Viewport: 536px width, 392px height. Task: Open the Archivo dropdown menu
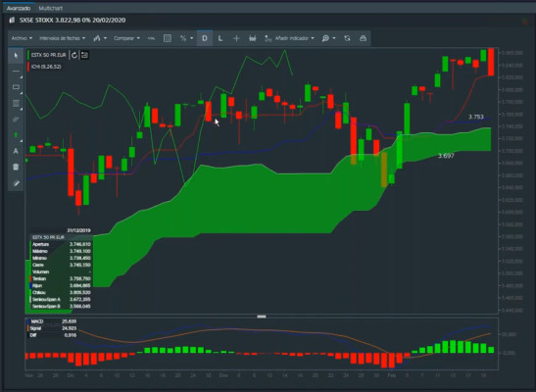22,38
